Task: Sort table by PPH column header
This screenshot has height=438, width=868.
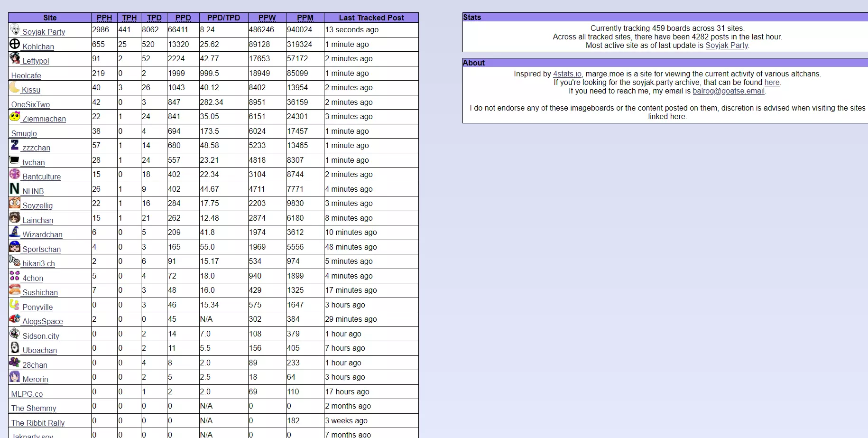Action: pos(104,18)
